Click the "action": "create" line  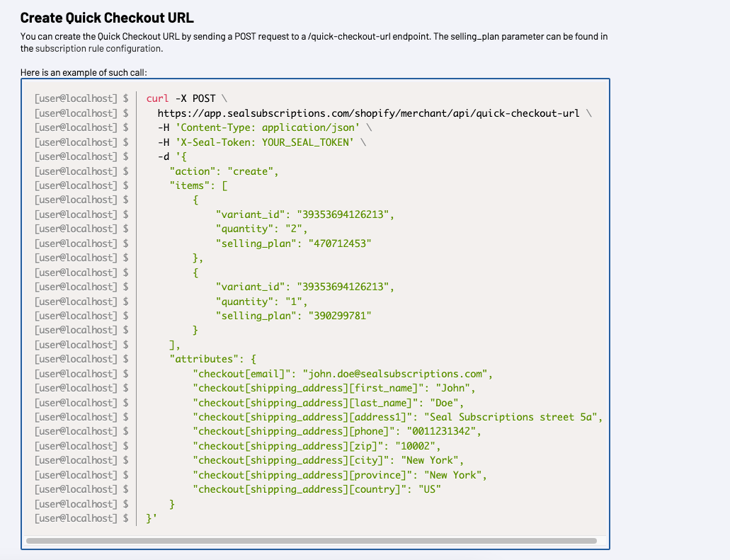point(224,171)
